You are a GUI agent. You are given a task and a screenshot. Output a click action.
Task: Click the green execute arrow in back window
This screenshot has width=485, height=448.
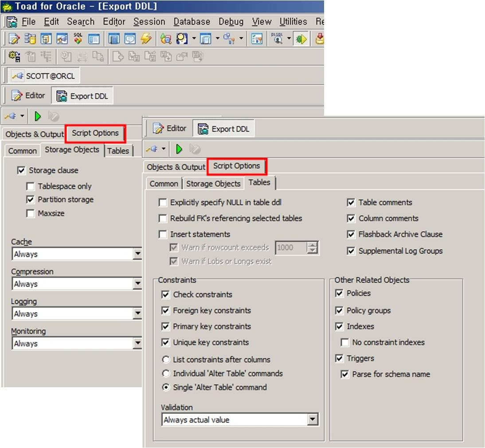pos(38,116)
